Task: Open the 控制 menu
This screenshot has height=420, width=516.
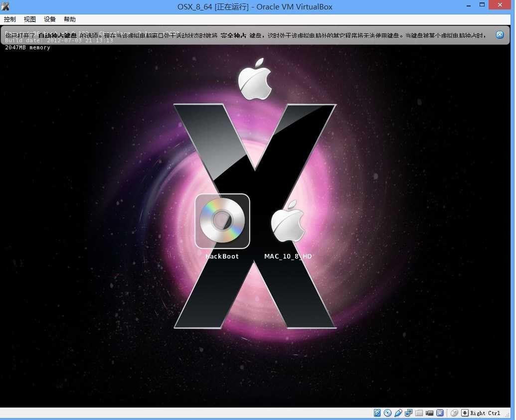Action: click(x=9, y=19)
